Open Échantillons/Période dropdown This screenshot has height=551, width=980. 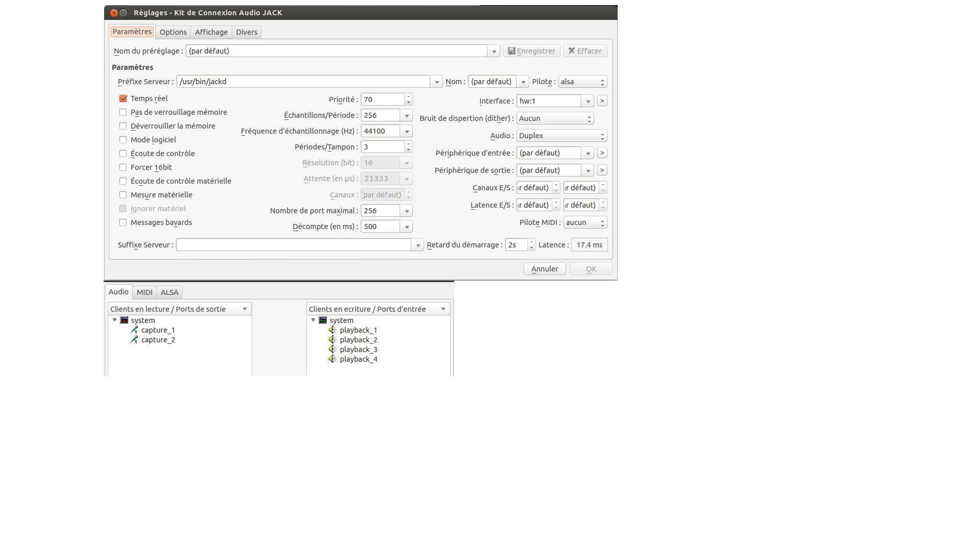click(407, 116)
